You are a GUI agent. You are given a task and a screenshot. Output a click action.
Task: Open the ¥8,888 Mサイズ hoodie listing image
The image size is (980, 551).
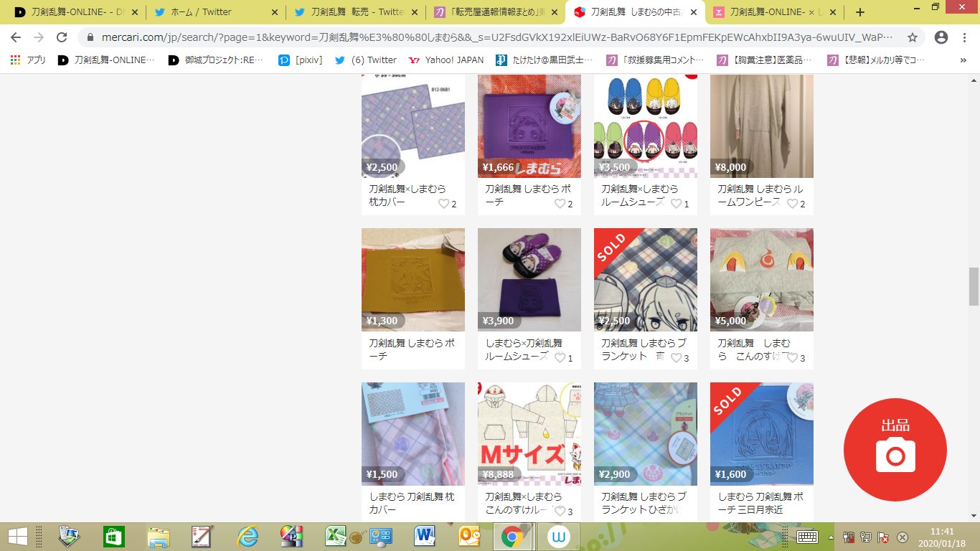(529, 434)
